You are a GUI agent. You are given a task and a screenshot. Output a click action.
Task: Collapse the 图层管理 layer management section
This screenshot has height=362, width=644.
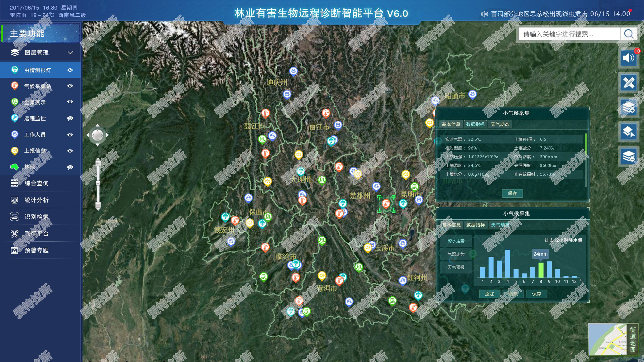(x=70, y=53)
